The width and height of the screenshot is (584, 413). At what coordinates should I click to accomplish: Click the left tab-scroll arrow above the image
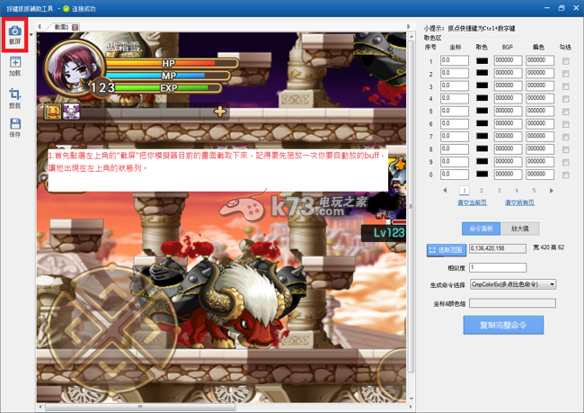(39, 27)
